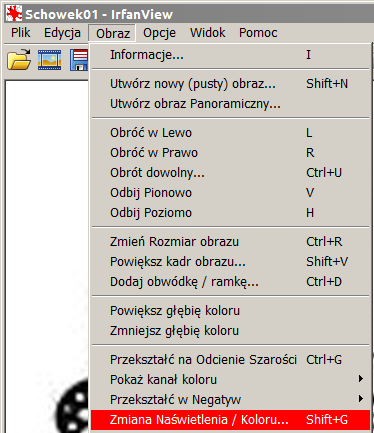Expand Pokaż kanał koloru submenu

[x=231, y=380]
